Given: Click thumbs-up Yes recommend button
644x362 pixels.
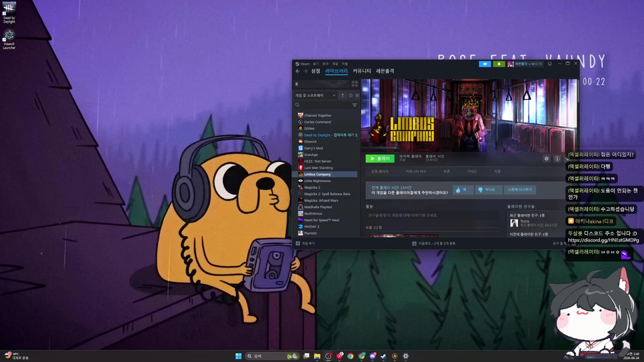Looking at the screenshot, I should (x=463, y=190).
